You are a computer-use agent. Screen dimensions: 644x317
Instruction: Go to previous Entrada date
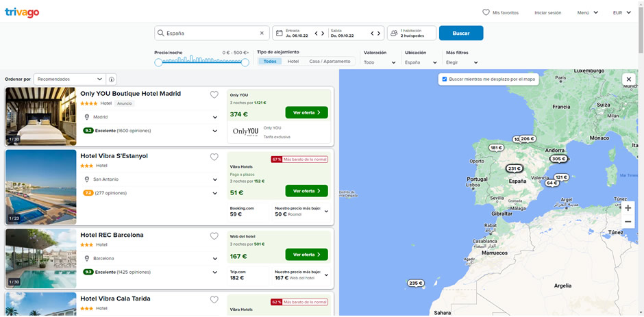point(317,34)
